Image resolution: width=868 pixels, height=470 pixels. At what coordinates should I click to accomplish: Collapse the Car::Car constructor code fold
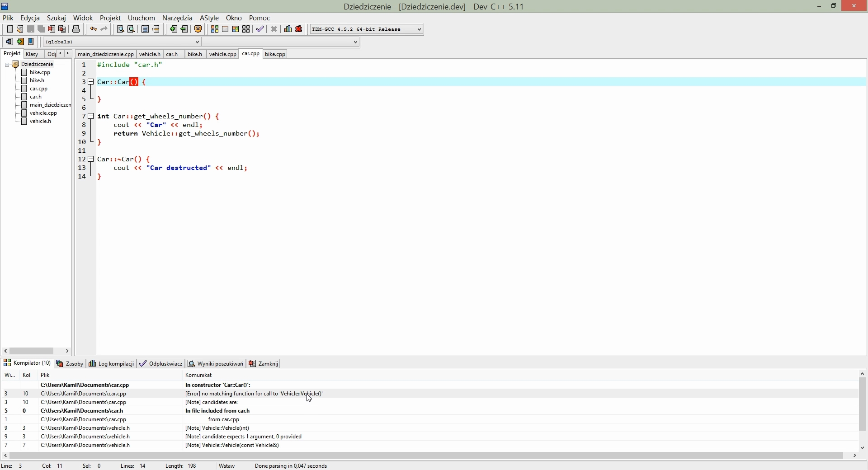[91, 82]
